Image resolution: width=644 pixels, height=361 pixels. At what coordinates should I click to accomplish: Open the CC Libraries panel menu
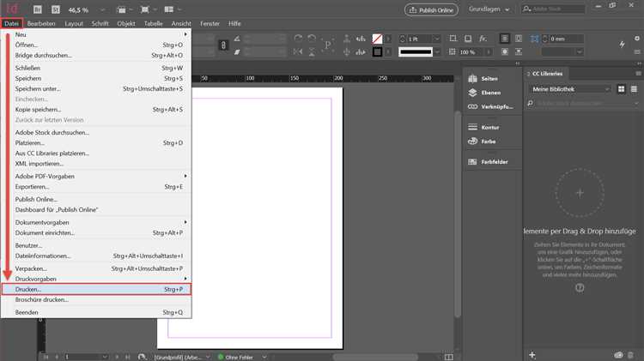(638, 74)
